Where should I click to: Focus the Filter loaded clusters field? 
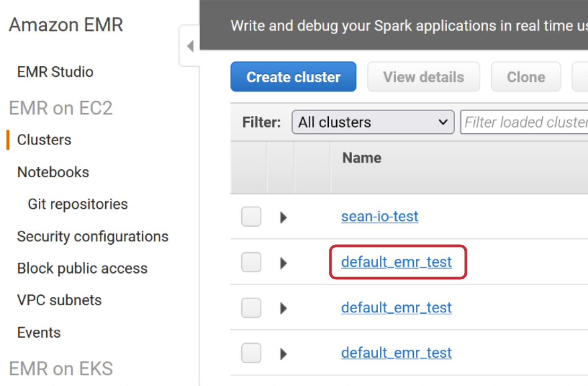[524, 122]
